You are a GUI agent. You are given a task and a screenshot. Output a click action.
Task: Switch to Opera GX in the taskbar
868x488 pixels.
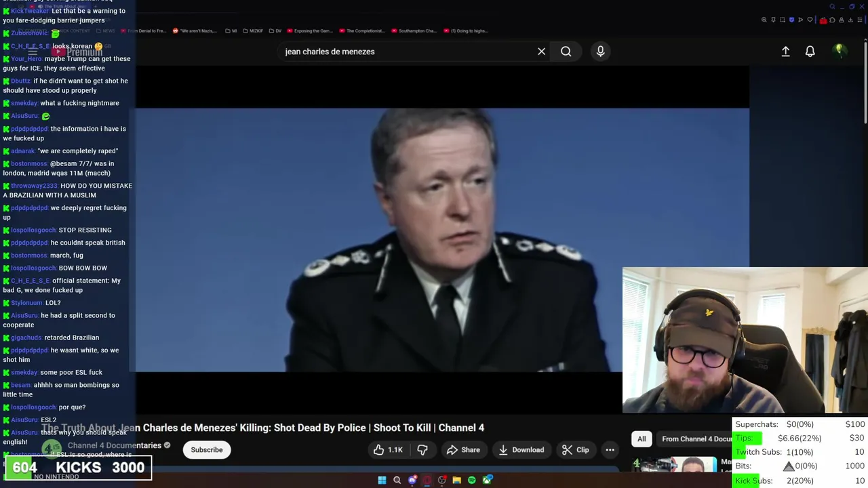(x=427, y=480)
